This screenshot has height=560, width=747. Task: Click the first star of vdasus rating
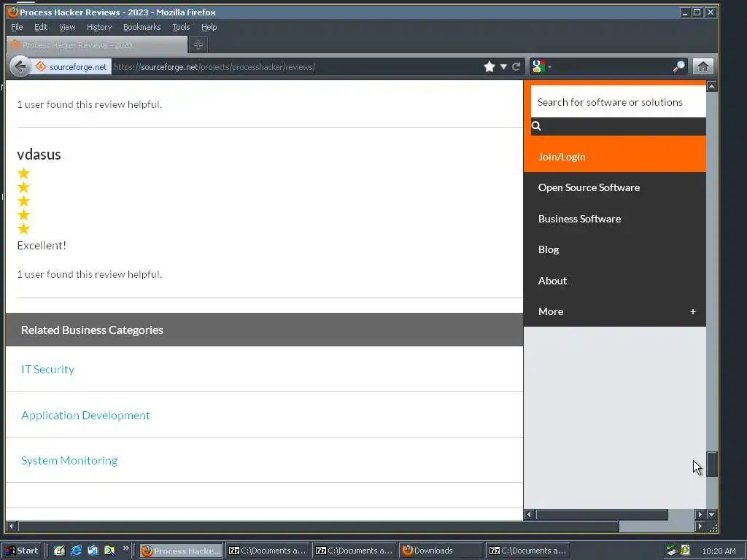click(23, 174)
